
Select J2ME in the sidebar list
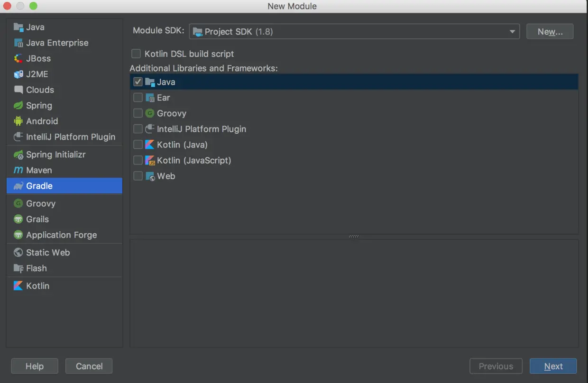click(64, 74)
